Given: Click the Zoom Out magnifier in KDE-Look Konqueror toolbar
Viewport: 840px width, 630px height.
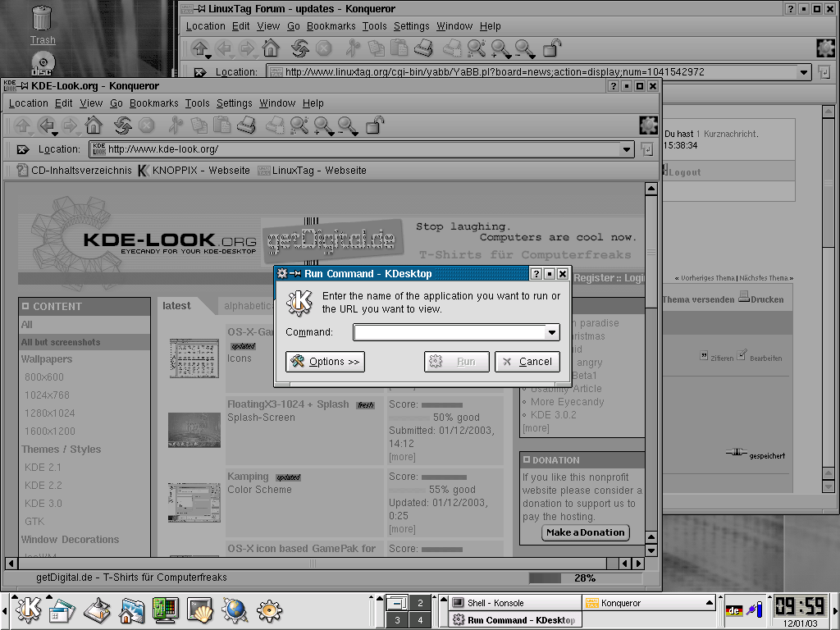Looking at the screenshot, I should click(x=347, y=126).
